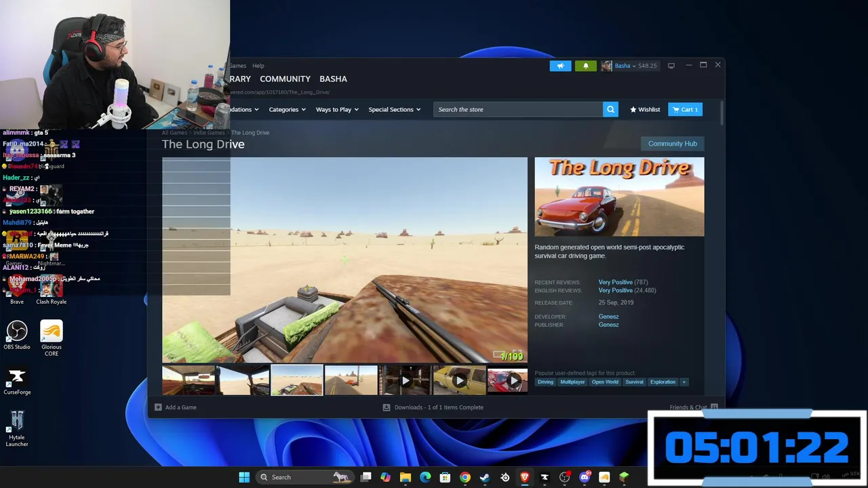Viewport: 868px width, 488px height.
Task: Open CurseForge desktop shortcut
Action: (17, 382)
